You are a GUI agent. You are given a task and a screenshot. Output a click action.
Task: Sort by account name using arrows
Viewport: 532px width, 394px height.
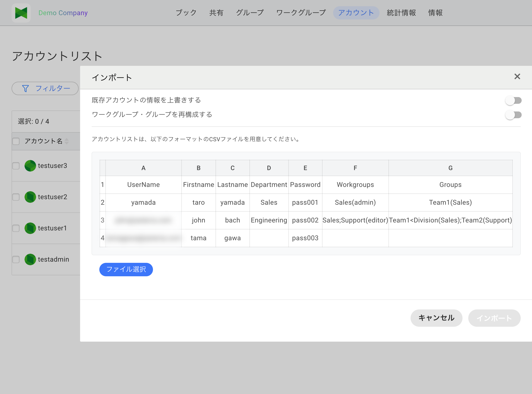point(67,141)
